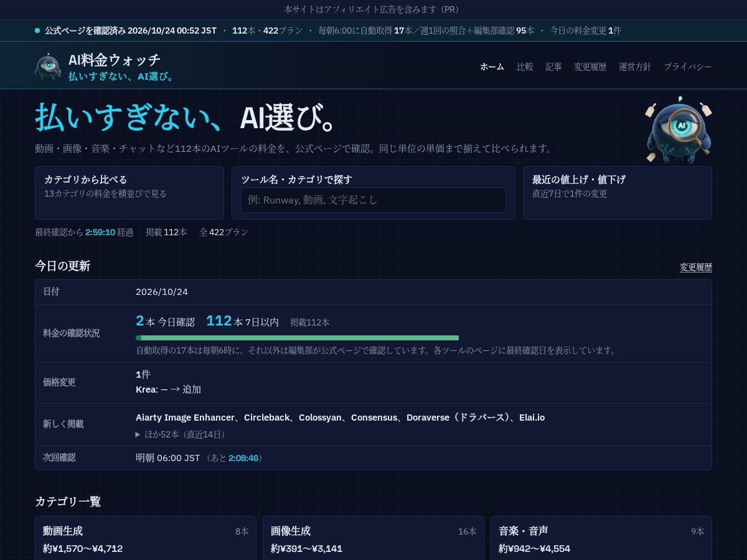Click the 今日の更新 section heading
747x560 pixels.
tap(62, 266)
